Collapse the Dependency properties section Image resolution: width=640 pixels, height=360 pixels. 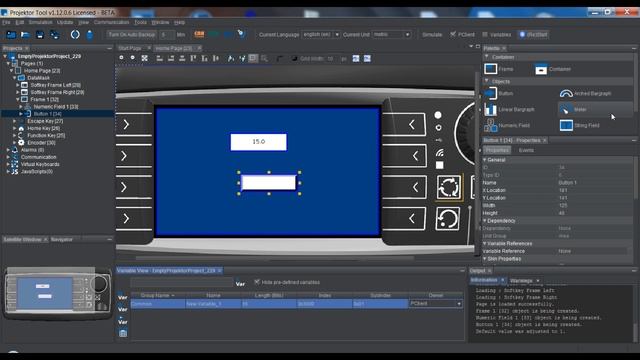coord(485,221)
